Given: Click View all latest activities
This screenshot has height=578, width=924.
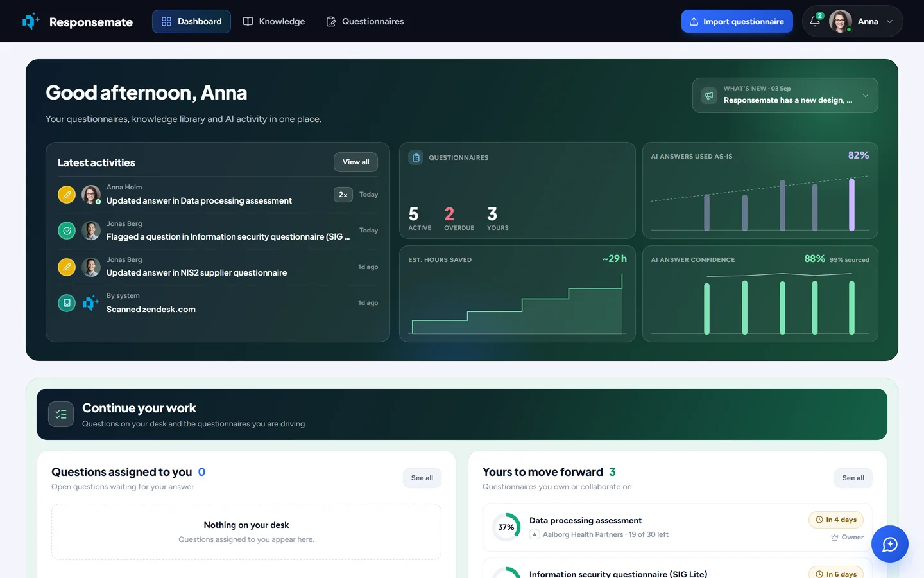Looking at the screenshot, I should (x=355, y=162).
